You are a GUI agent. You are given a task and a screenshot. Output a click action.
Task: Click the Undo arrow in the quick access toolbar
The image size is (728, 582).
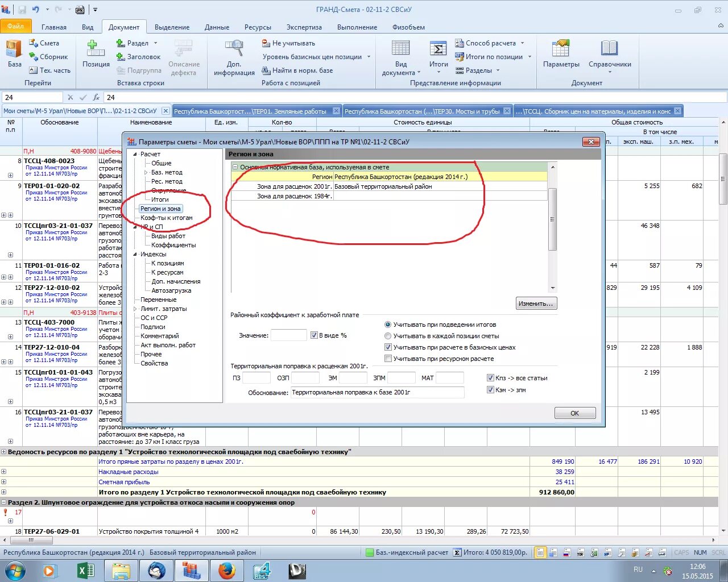pyautogui.click(x=36, y=10)
